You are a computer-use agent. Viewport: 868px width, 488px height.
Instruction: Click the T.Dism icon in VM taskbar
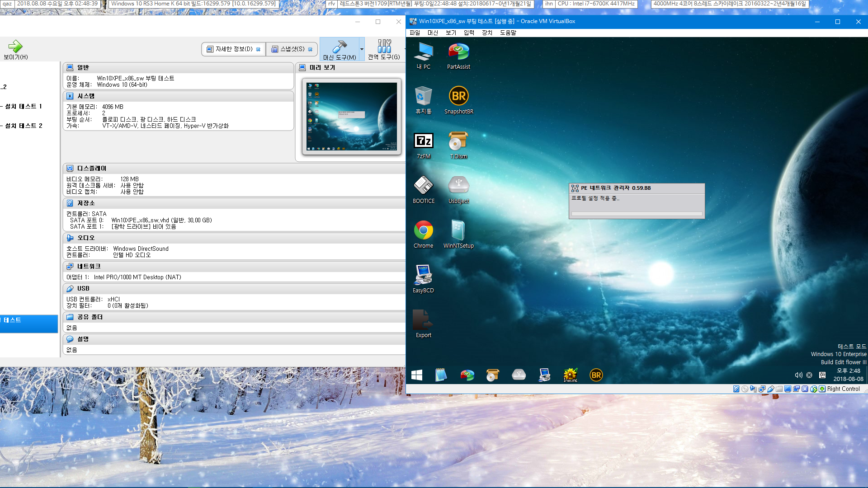click(492, 375)
